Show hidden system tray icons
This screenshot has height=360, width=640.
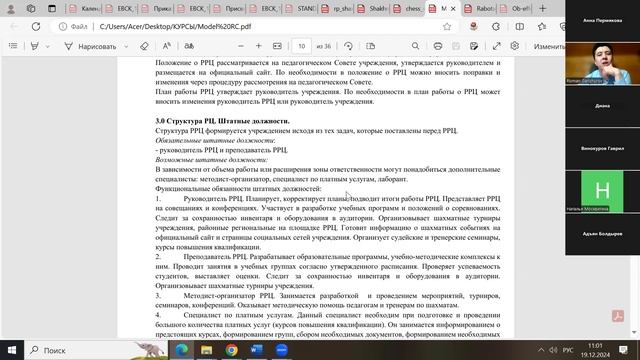541,350
